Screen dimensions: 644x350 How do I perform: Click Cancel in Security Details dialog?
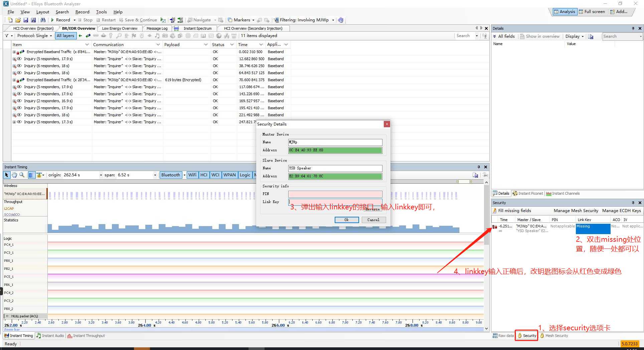click(373, 220)
